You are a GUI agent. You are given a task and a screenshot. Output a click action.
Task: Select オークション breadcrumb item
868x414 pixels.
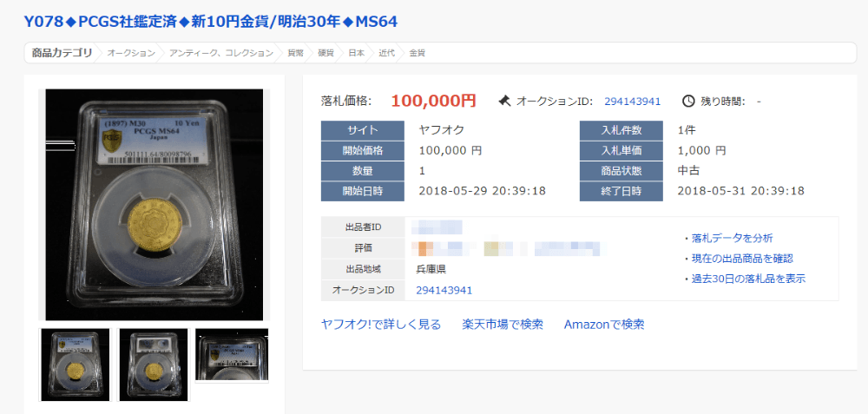pos(131,53)
